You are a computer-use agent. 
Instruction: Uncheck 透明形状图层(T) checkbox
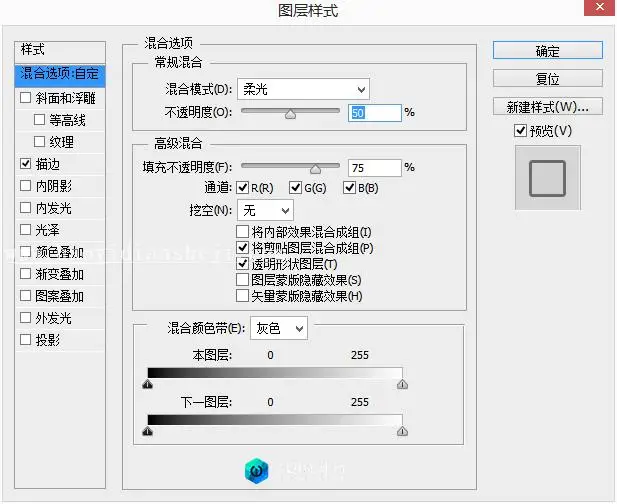click(242, 264)
